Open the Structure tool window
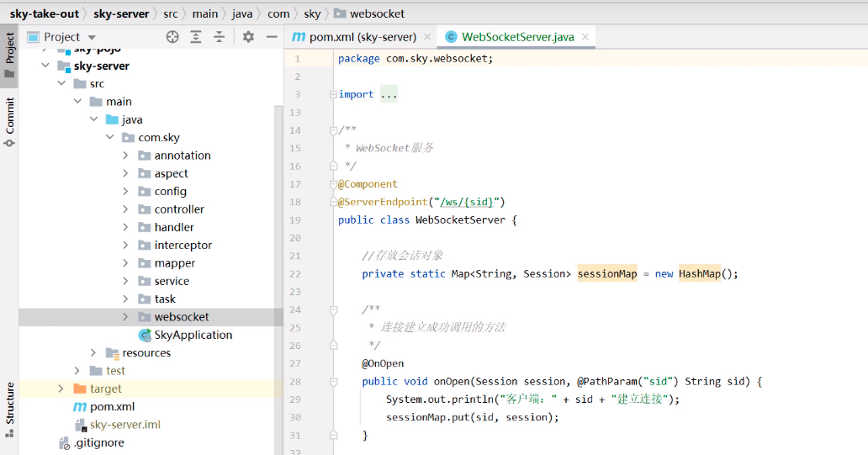 [x=10, y=409]
